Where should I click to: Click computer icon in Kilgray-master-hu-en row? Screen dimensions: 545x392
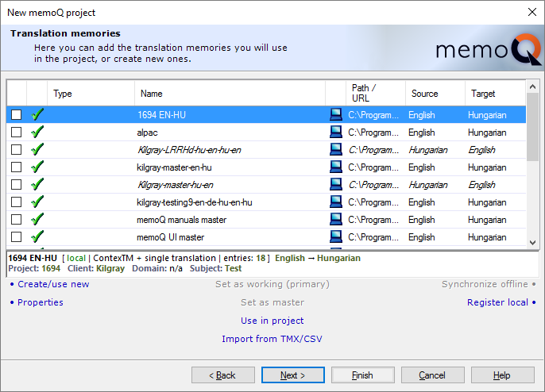point(336,184)
